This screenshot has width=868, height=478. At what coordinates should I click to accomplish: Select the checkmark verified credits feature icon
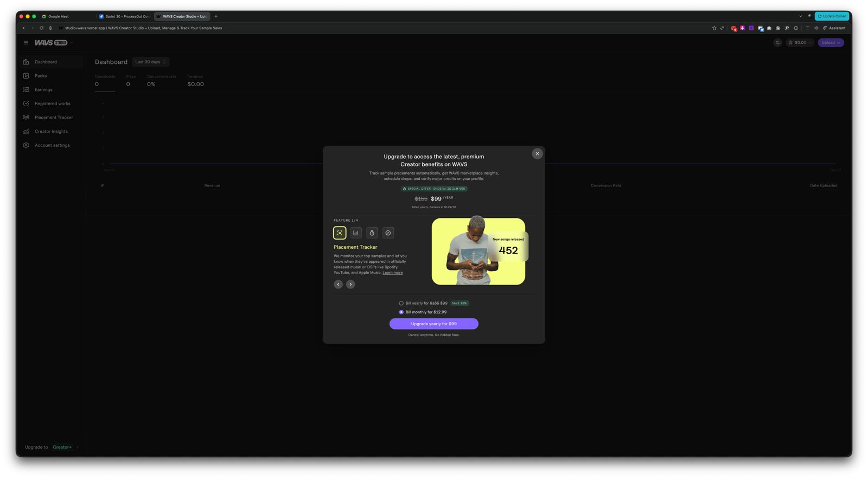tap(388, 233)
